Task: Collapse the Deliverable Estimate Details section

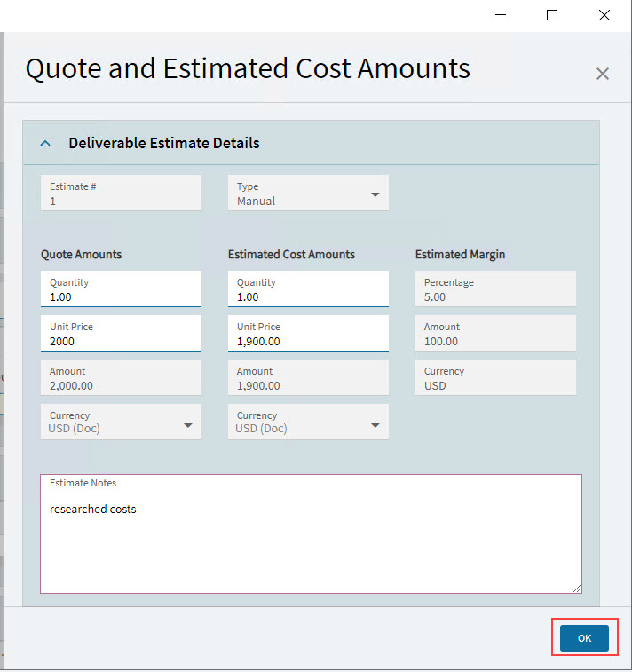Action: (45, 143)
